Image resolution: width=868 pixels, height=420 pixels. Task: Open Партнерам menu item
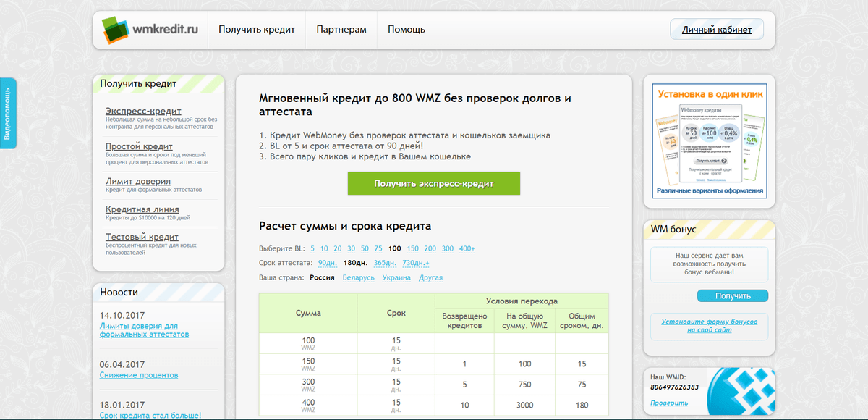(341, 30)
